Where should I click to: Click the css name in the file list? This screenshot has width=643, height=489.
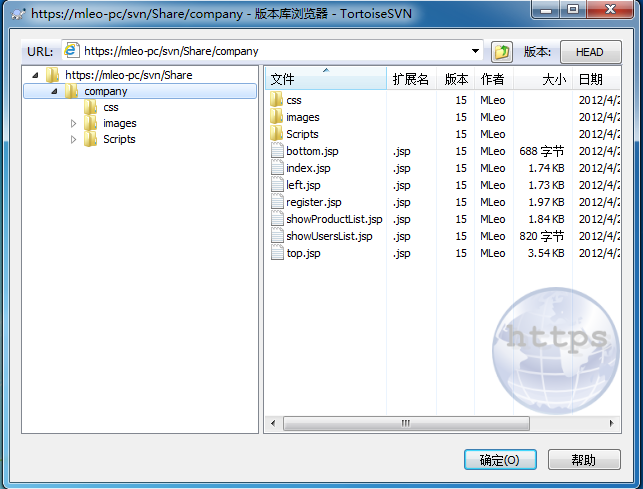[294, 100]
